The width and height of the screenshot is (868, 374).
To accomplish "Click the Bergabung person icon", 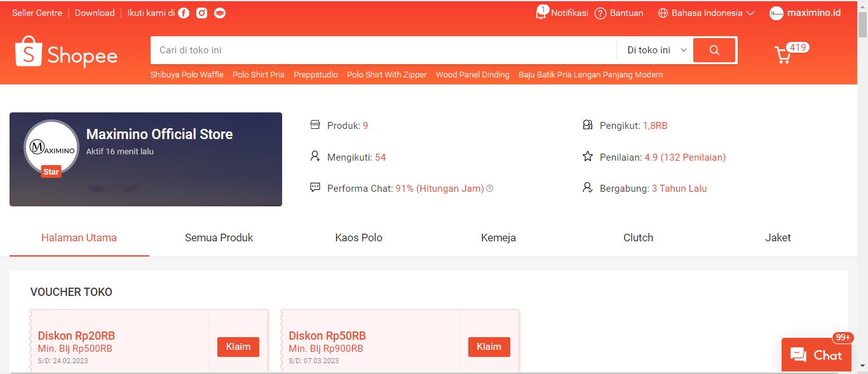I will click(x=588, y=188).
